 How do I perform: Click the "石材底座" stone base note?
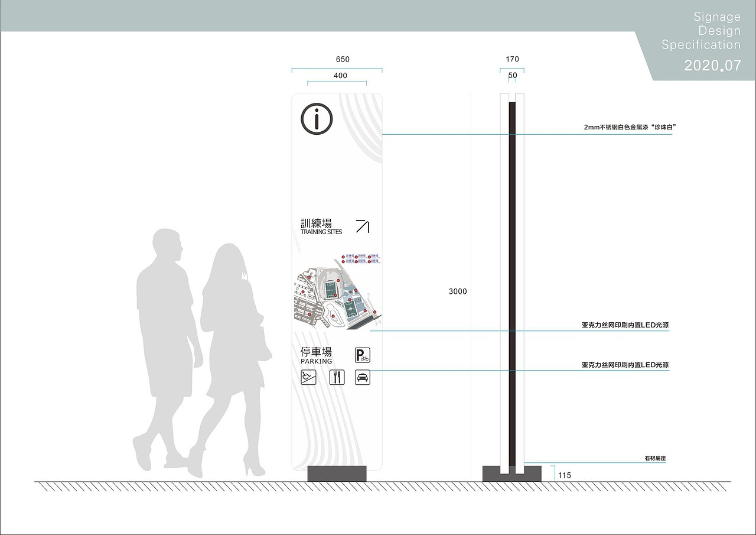coord(655,458)
